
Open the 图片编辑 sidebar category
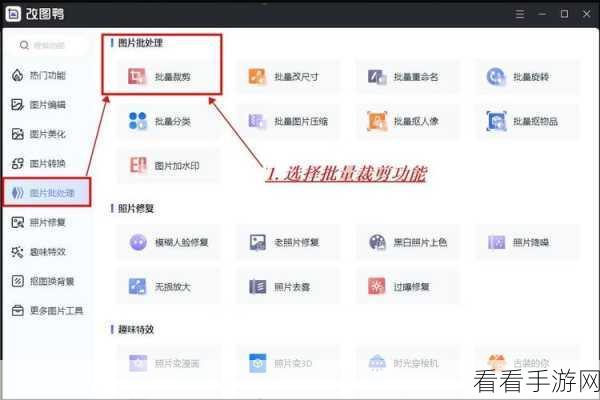pos(47,104)
